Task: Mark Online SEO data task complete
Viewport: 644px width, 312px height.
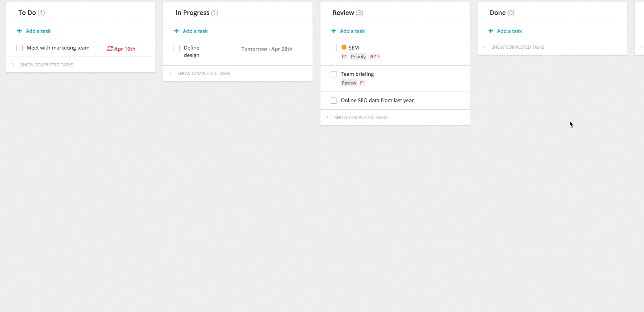Action: point(334,101)
